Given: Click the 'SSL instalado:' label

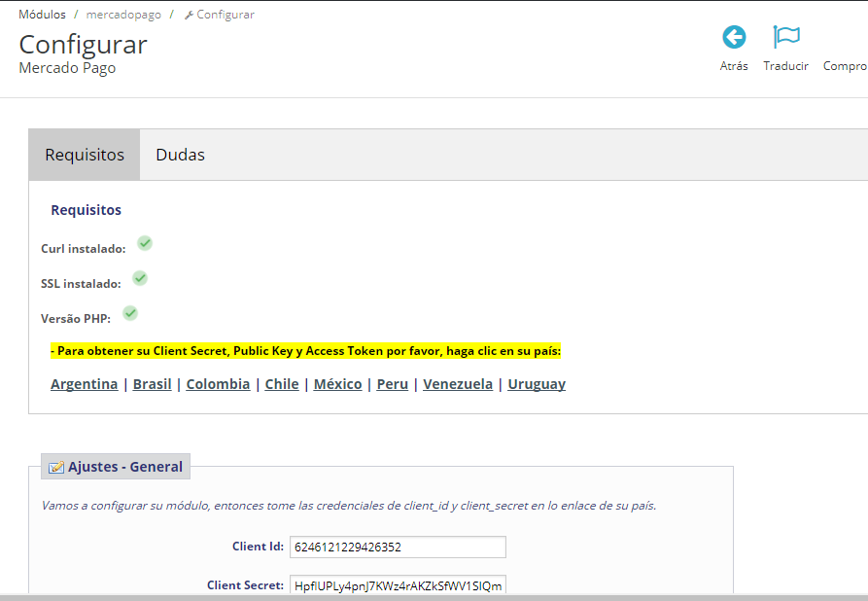Looking at the screenshot, I should tap(81, 284).
